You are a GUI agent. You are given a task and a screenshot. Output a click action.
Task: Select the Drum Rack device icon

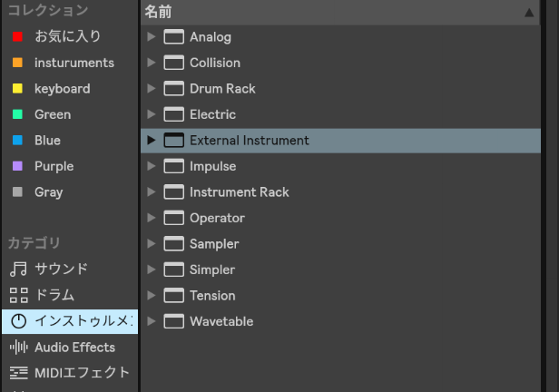[173, 89]
